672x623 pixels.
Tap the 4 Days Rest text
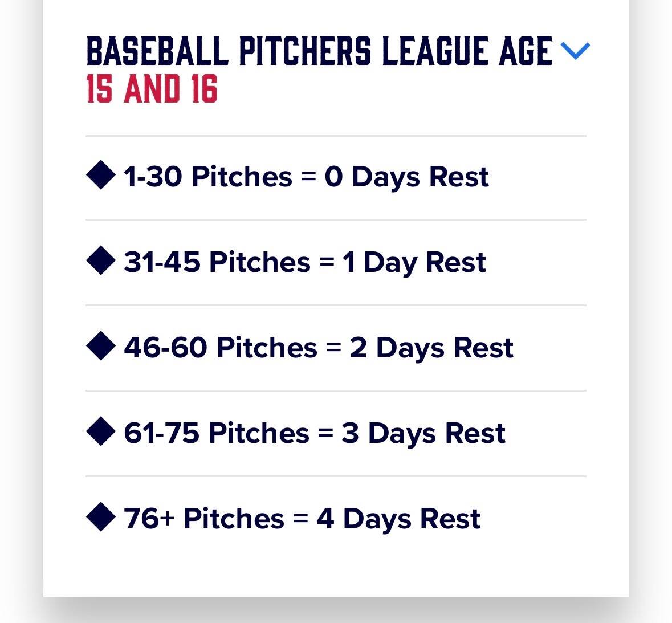[398, 519]
